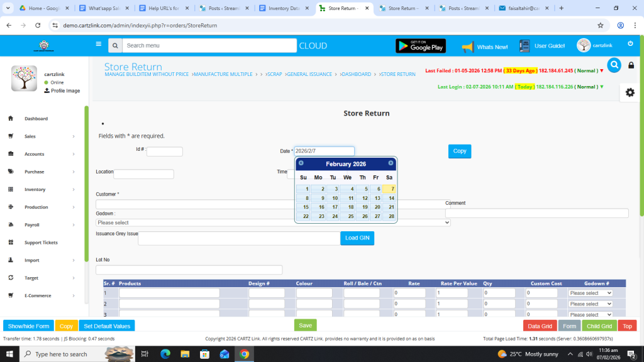Click the hamburger menu toggle icon
The height and width of the screenshot is (362, 644).
[x=99, y=45]
